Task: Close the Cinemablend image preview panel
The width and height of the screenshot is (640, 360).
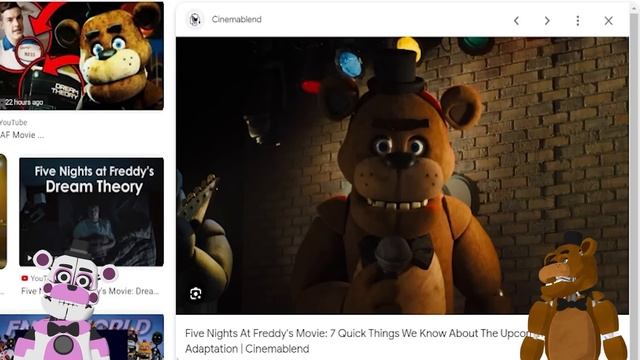Action: tap(608, 20)
